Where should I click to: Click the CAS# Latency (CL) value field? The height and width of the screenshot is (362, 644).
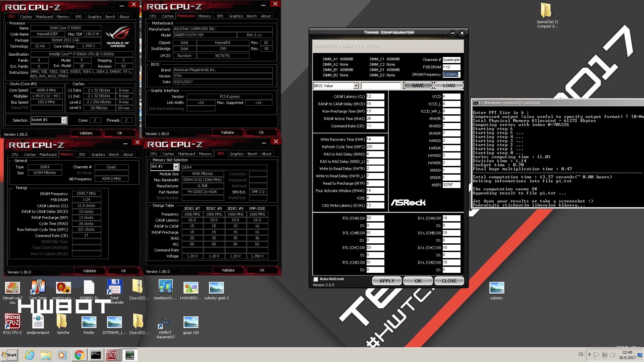click(375, 97)
